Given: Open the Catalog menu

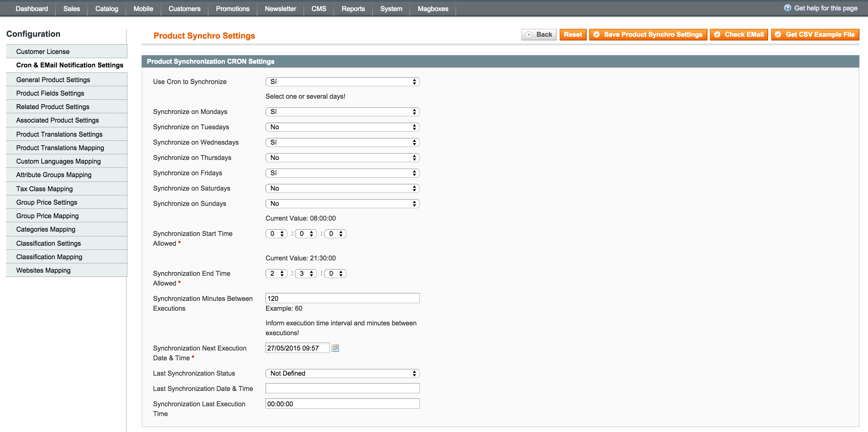Looking at the screenshot, I should 106,8.
